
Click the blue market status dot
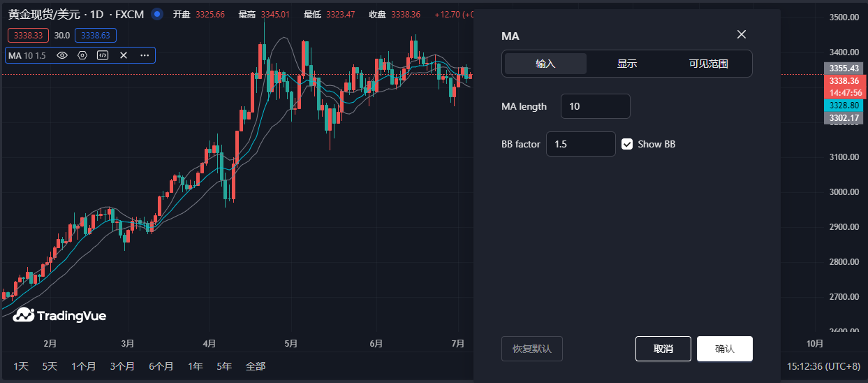click(x=157, y=14)
